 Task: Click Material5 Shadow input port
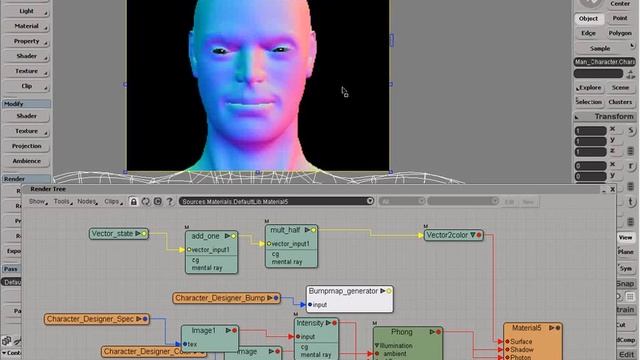click(507, 350)
